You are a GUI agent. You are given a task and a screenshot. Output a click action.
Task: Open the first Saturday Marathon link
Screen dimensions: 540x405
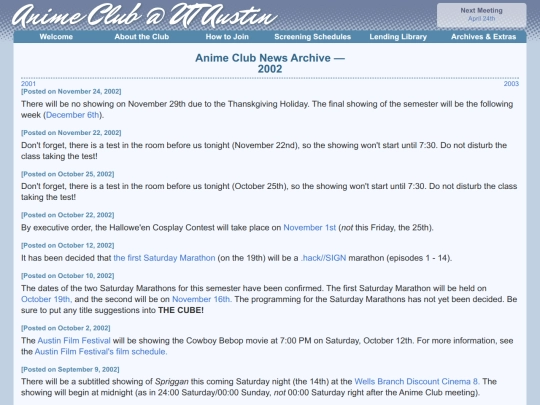(164, 258)
